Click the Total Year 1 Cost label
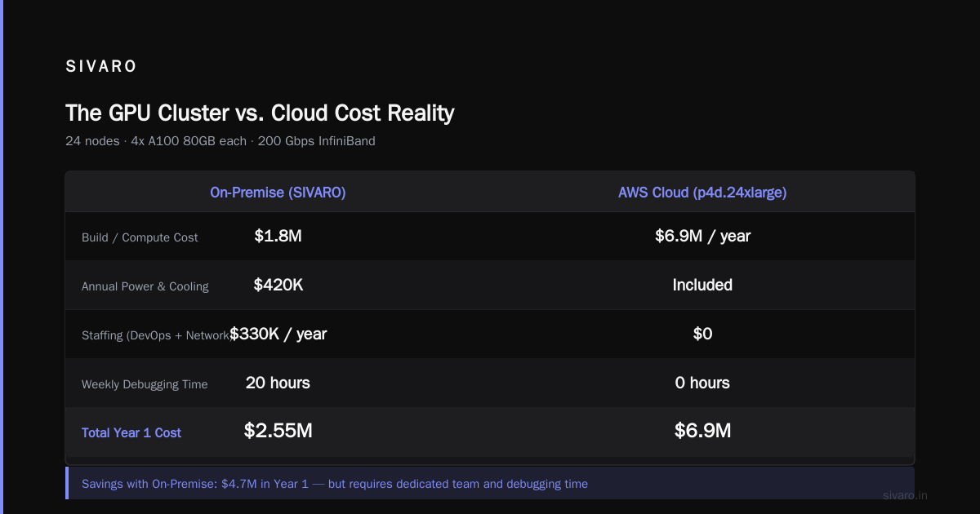980x514 pixels. (131, 432)
